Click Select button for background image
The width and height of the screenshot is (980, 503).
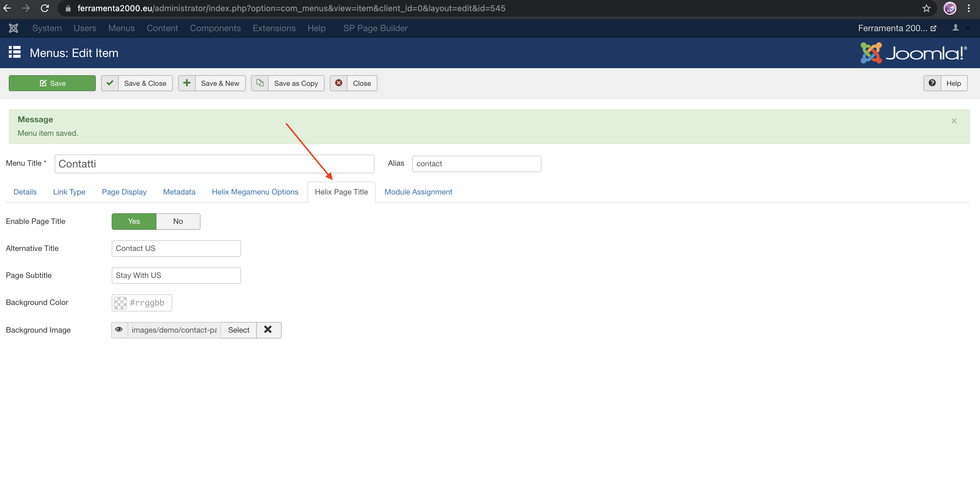pyautogui.click(x=238, y=330)
